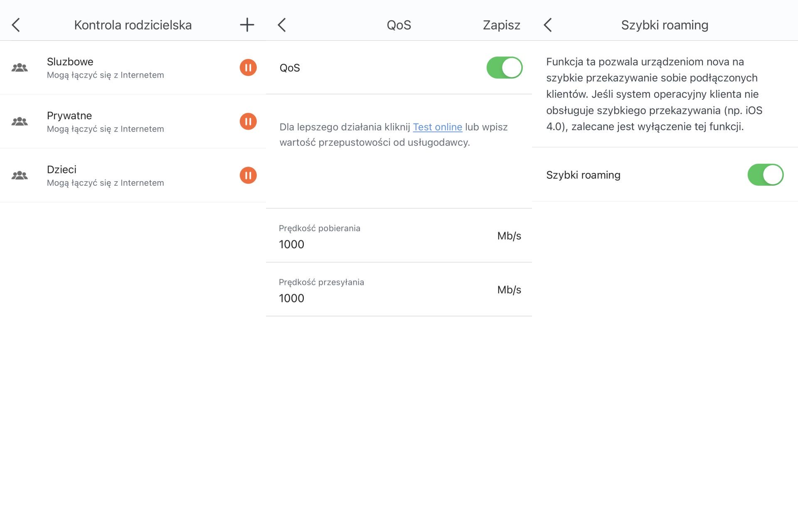Viewport: 798px width, 532px height.
Task: Click the Sluzbowe group people icon
Action: pos(20,67)
